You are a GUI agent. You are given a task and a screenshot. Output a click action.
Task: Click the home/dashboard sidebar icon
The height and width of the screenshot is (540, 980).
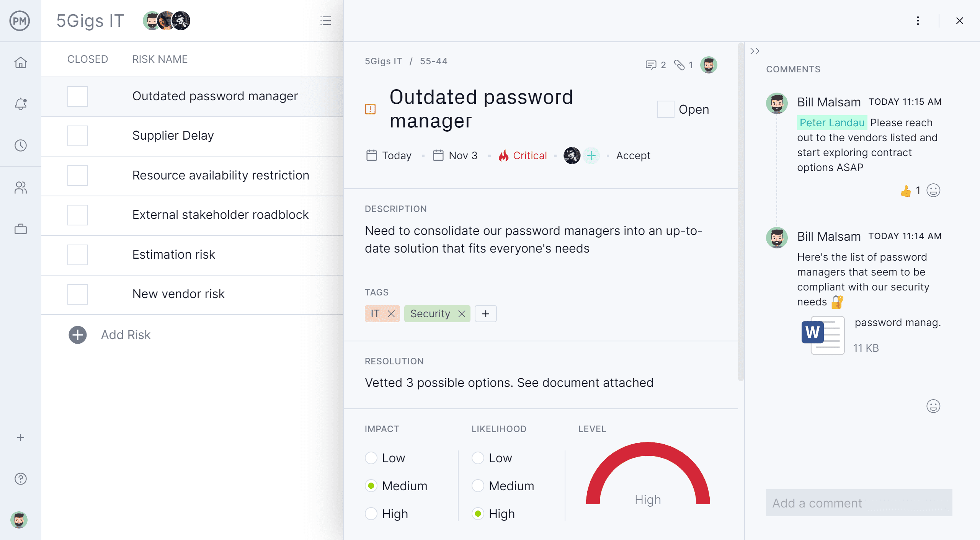[21, 62]
